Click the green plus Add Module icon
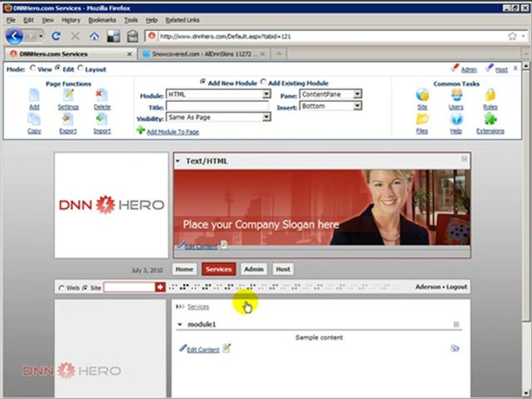 (x=140, y=130)
